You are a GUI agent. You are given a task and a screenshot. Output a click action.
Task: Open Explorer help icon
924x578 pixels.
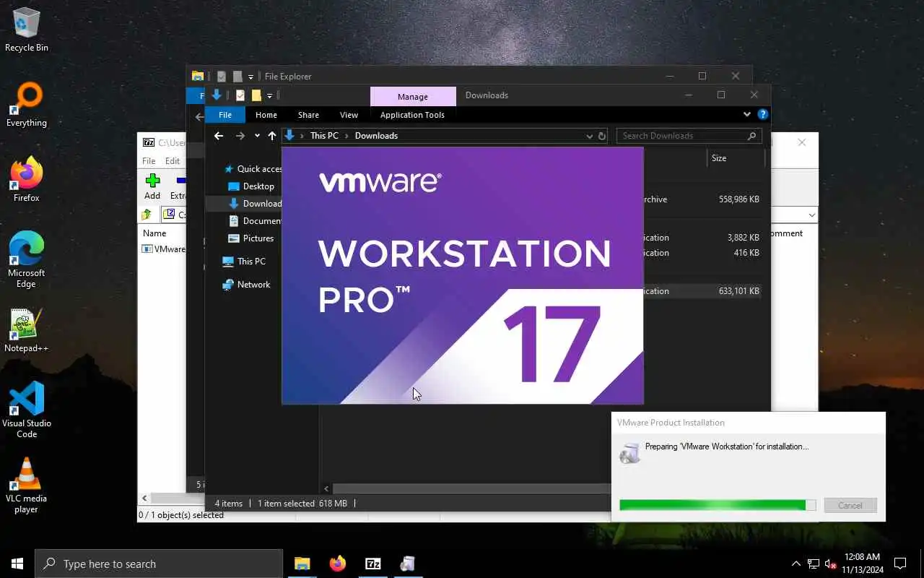point(762,114)
